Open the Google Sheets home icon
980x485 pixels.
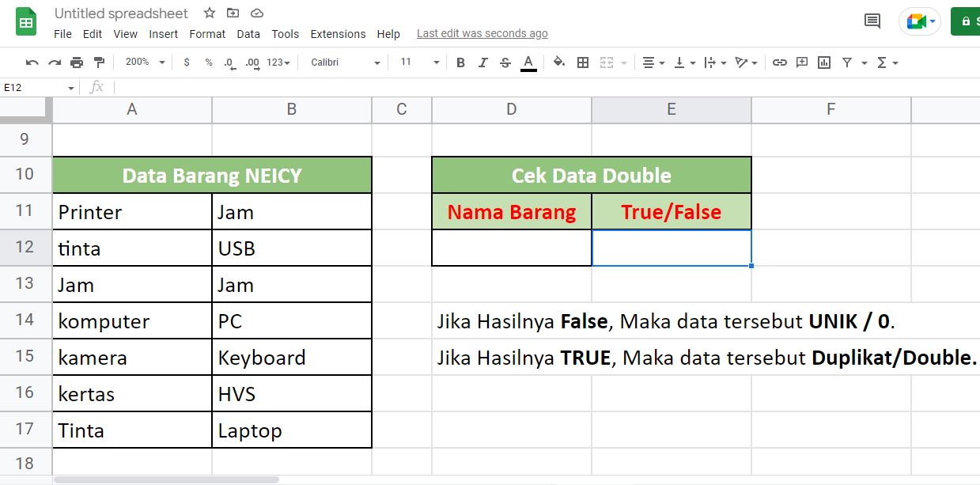coord(26,21)
